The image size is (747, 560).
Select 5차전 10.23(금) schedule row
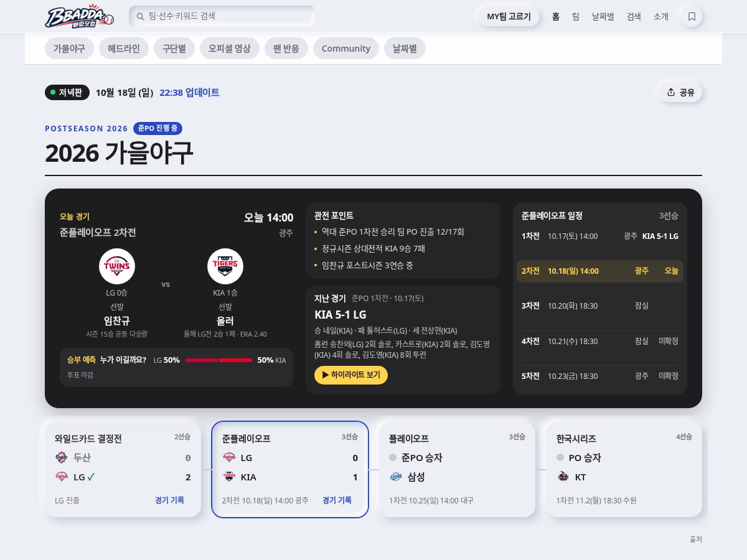point(600,376)
